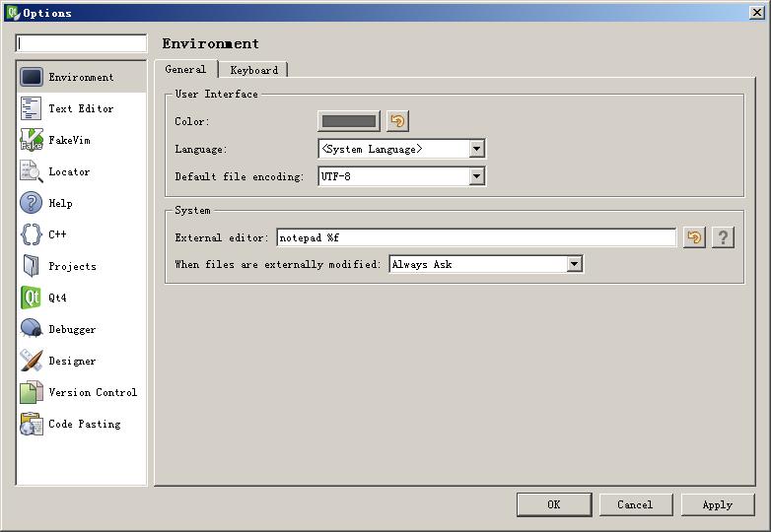The width and height of the screenshot is (771, 532).
Task: Choose the C++ settings category
Action: click(56, 234)
